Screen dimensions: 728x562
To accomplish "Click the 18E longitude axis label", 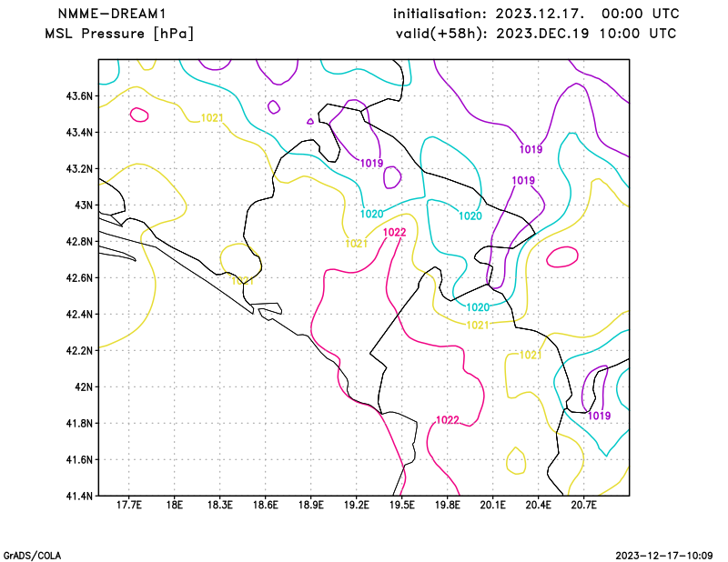I will [174, 505].
